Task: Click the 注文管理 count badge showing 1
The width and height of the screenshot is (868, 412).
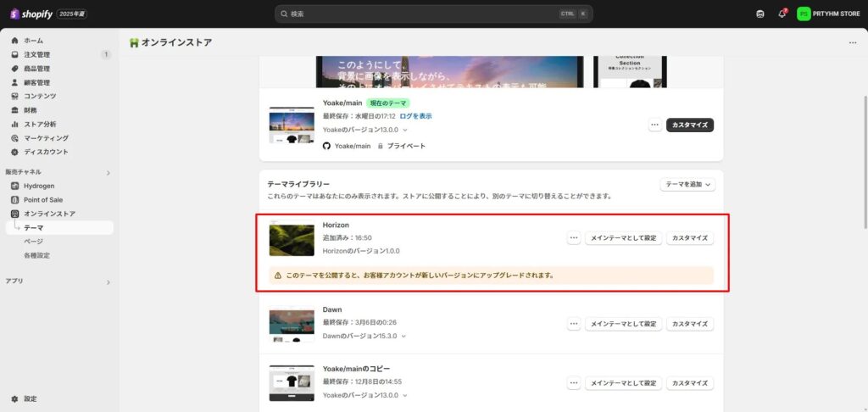Action: [106, 54]
